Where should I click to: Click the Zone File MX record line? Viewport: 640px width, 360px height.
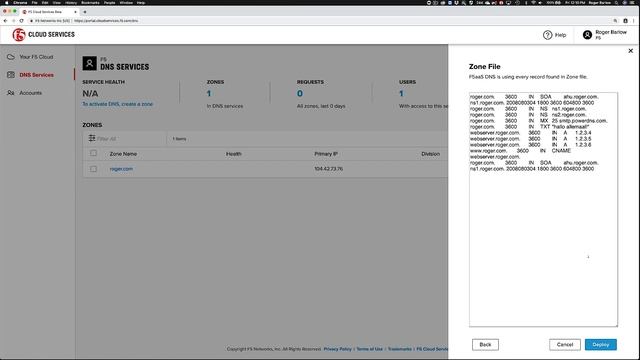coord(538,121)
